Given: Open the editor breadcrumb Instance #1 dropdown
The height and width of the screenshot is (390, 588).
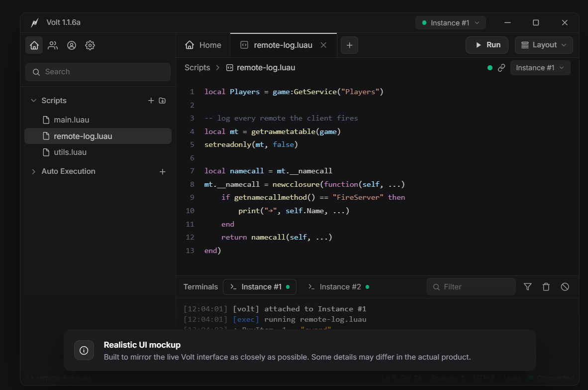Looking at the screenshot, I should point(540,68).
